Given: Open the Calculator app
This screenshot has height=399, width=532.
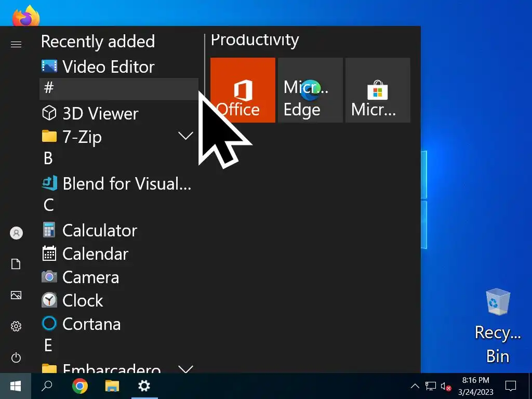Looking at the screenshot, I should pyautogui.click(x=119, y=230).
